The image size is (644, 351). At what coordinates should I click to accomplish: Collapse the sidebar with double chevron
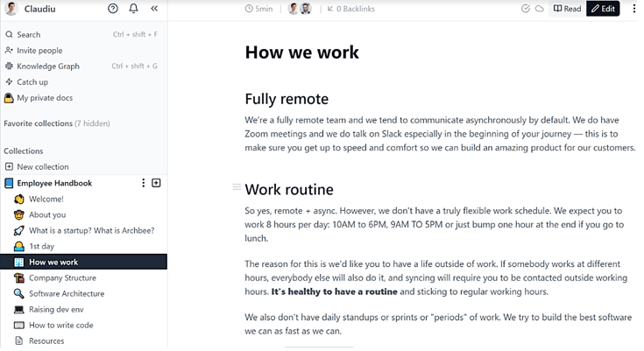click(154, 9)
